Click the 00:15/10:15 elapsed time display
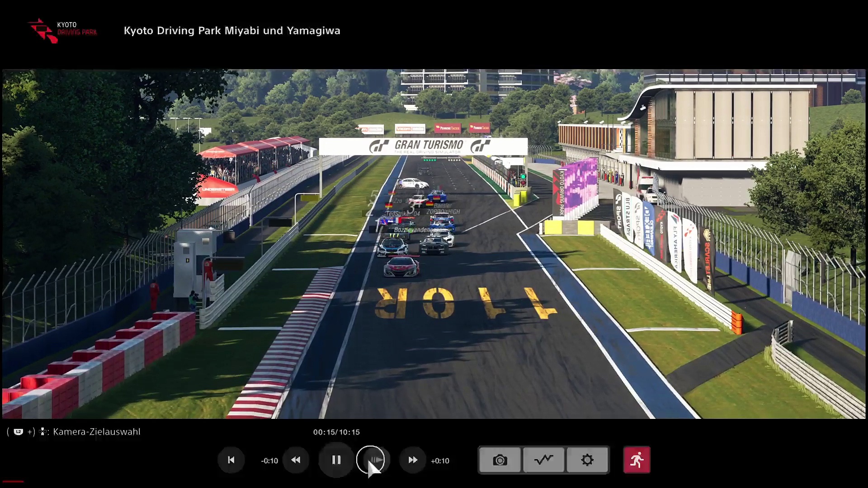The height and width of the screenshot is (488, 868). tap(336, 432)
